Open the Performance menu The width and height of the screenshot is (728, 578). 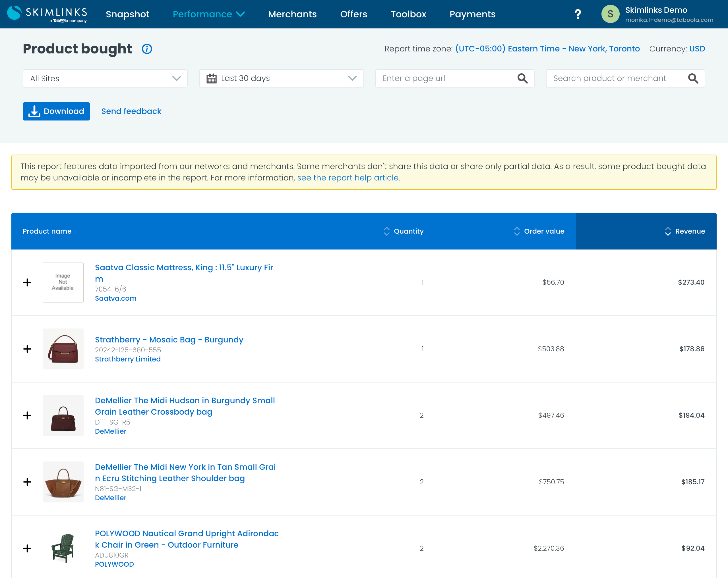tap(208, 14)
